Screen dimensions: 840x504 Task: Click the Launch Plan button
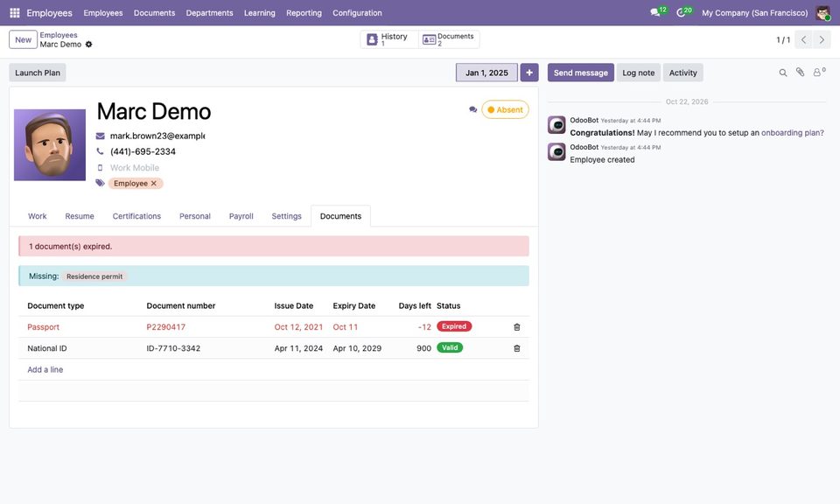click(x=38, y=73)
